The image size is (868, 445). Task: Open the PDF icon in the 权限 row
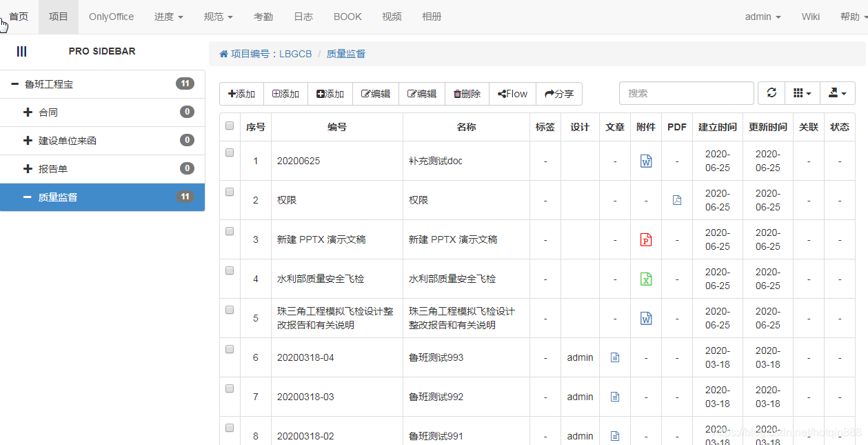click(x=677, y=200)
